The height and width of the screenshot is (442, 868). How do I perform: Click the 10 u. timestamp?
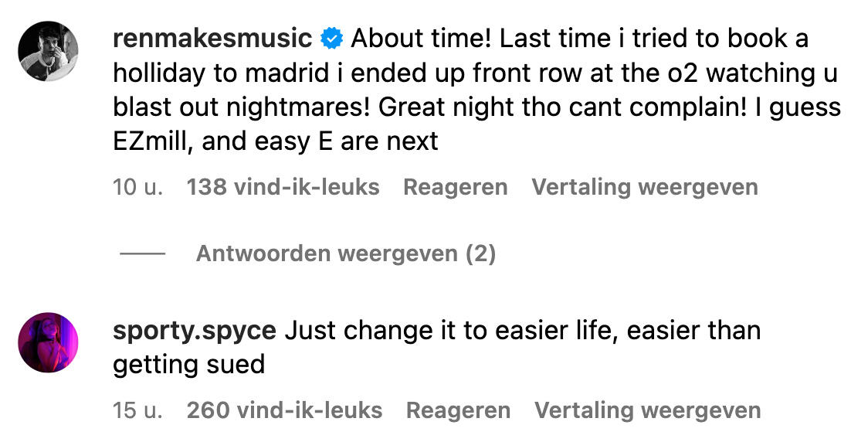tap(138, 187)
